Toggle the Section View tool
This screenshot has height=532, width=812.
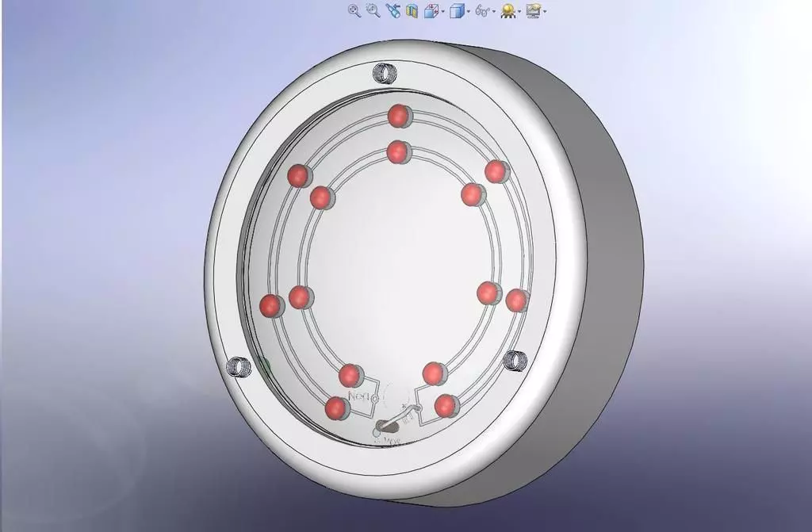(412, 11)
